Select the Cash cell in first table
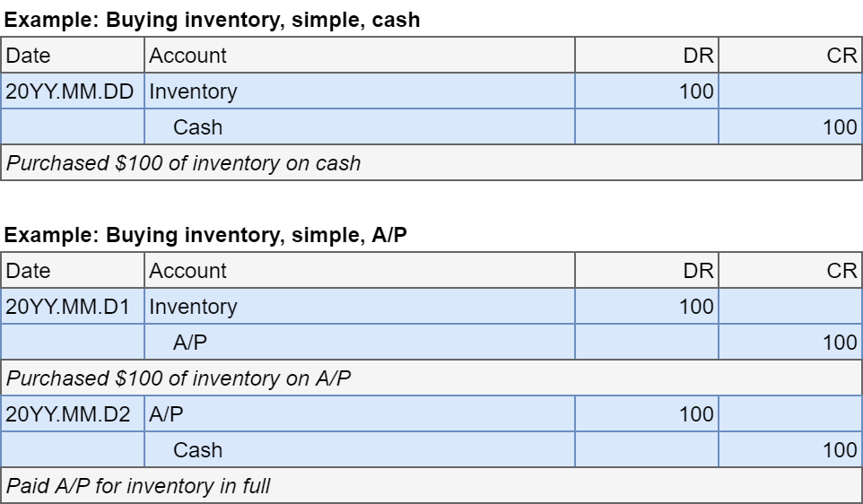863x504 pixels. pos(197,127)
